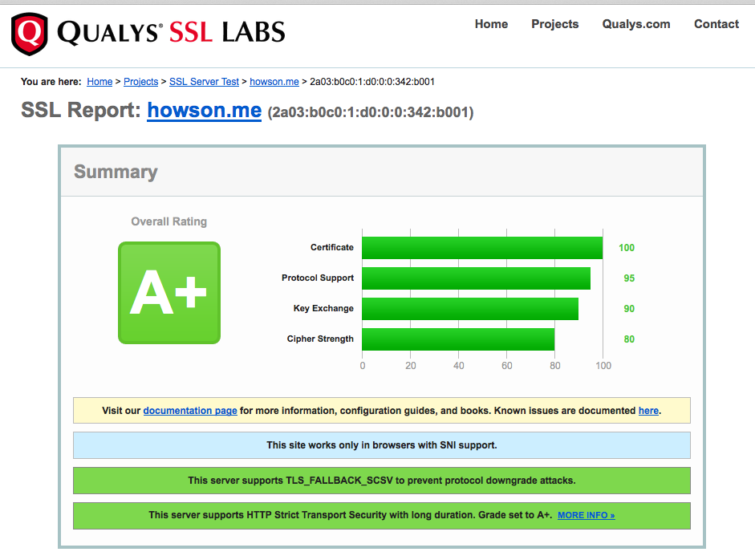Click the Protocol Support score bar
This screenshot has height=560, width=755.
(x=477, y=278)
